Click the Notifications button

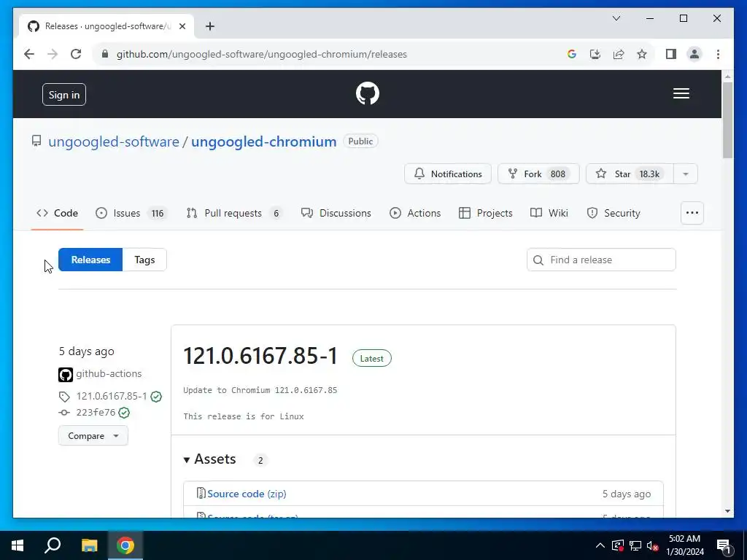(448, 174)
